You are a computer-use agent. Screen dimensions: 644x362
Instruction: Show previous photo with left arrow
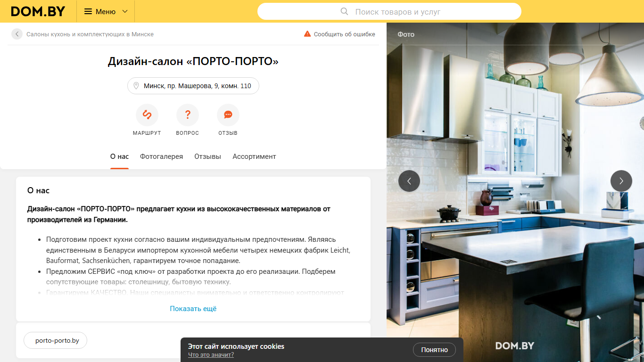click(409, 181)
